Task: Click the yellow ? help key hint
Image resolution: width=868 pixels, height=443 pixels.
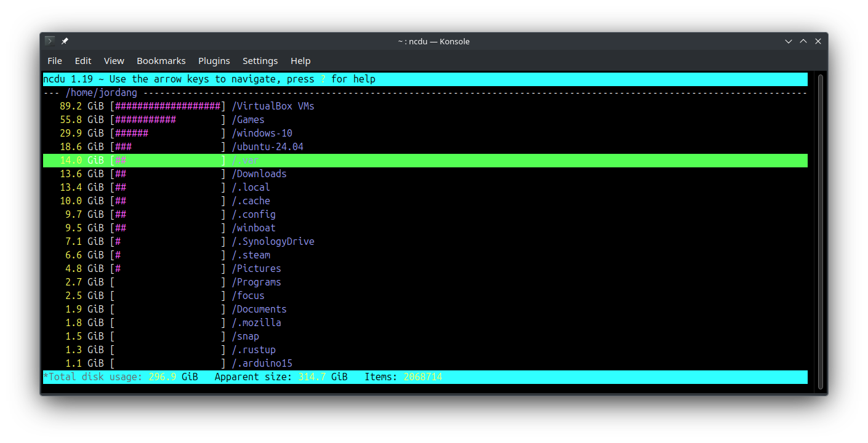Action: [x=323, y=79]
